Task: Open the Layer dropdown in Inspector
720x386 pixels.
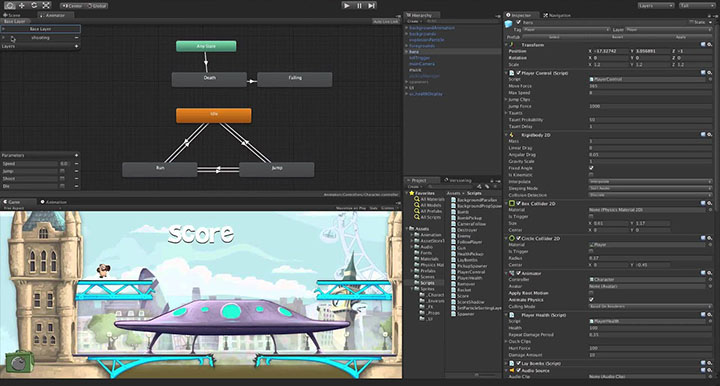Action: (x=668, y=29)
